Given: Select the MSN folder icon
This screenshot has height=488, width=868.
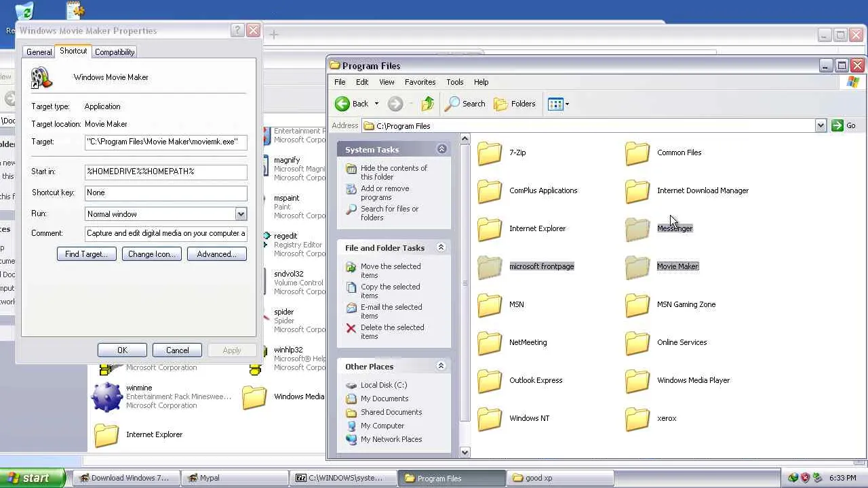Looking at the screenshot, I should (x=490, y=305).
